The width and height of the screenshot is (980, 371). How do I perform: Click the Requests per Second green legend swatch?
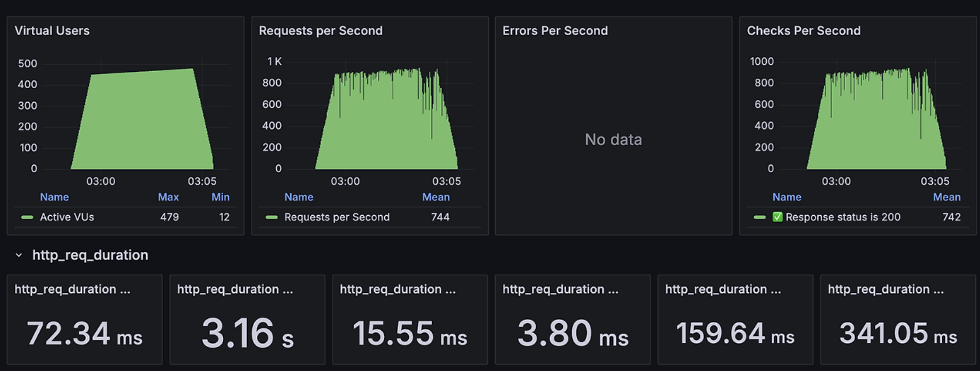(272, 217)
